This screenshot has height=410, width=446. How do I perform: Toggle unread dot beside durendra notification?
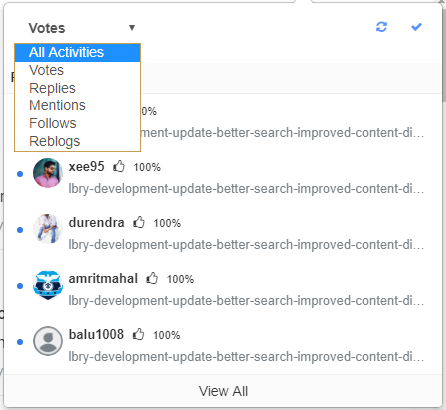click(20, 230)
